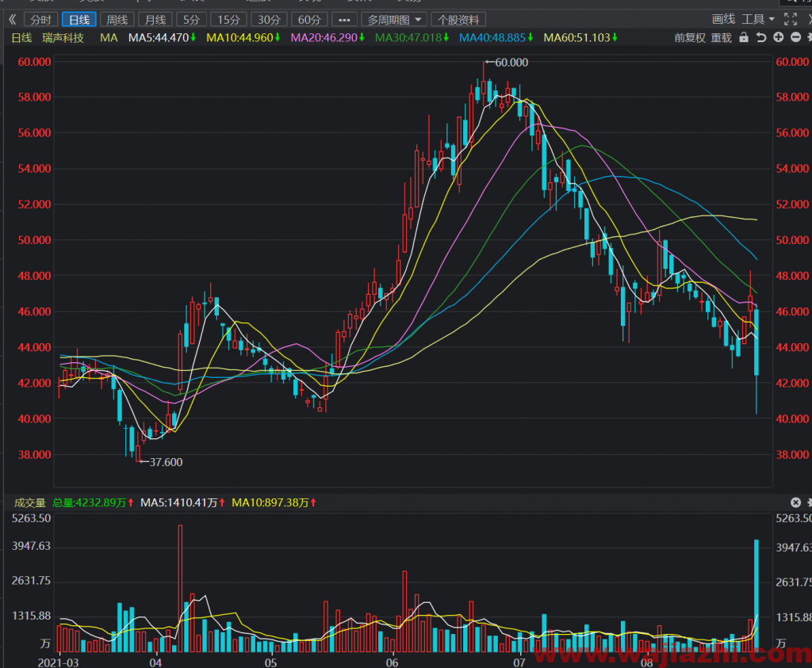Viewport: 812px width, 668px height.
Task: Click the 瑞声科技 stock name
Action: click(63, 38)
